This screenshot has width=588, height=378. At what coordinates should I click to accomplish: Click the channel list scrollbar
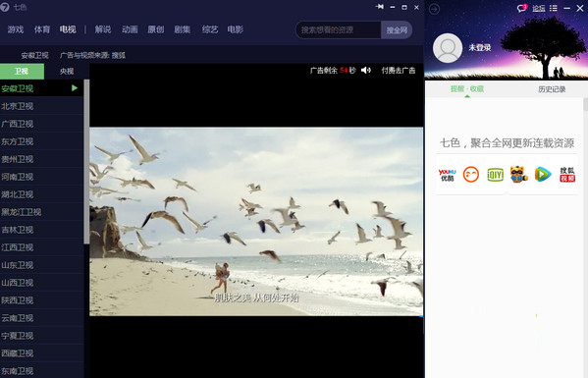pyautogui.click(x=86, y=161)
